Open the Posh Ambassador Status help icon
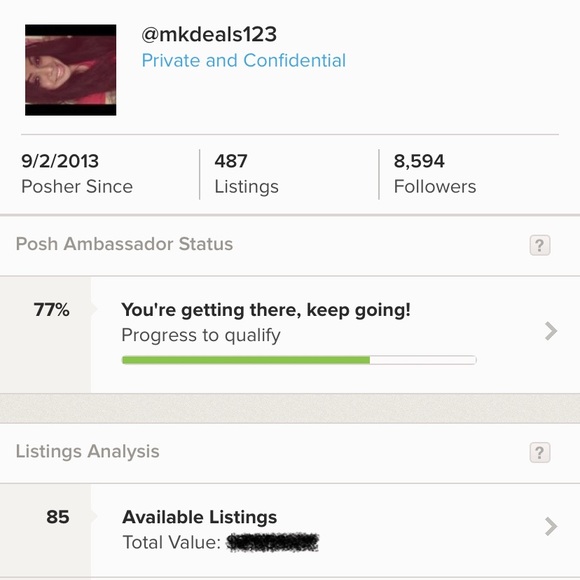 (x=540, y=245)
